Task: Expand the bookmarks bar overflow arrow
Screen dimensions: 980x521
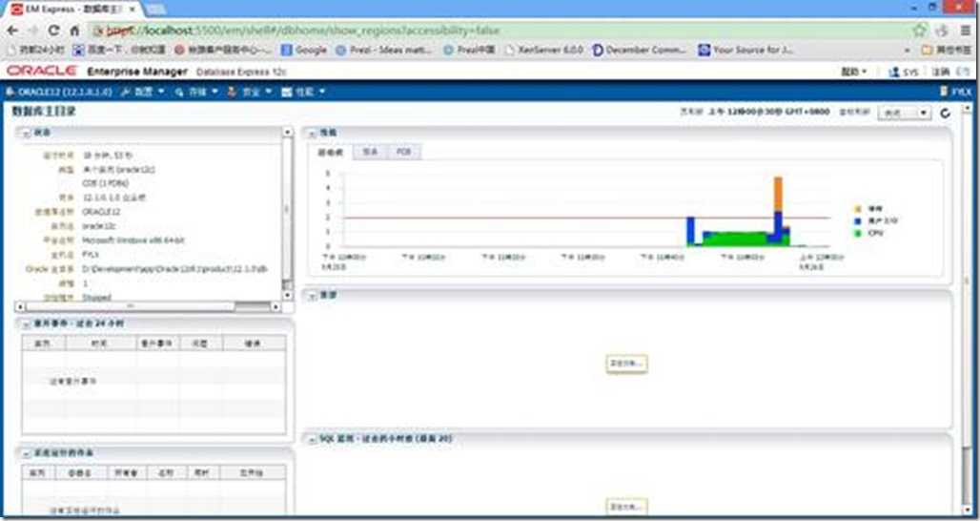Action: pyautogui.click(x=908, y=50)
